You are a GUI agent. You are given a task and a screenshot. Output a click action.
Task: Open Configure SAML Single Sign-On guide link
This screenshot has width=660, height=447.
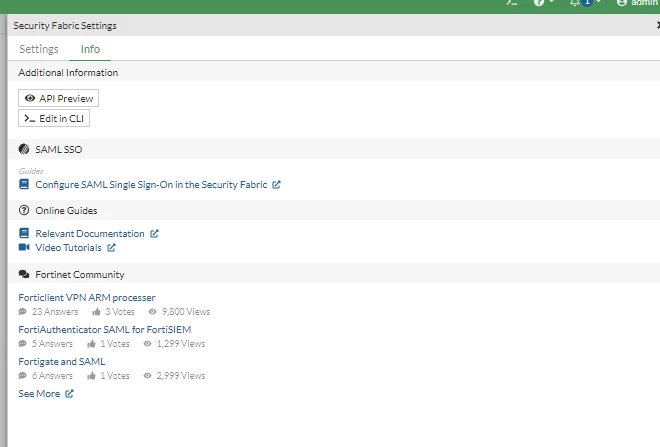tap(151, 185)
